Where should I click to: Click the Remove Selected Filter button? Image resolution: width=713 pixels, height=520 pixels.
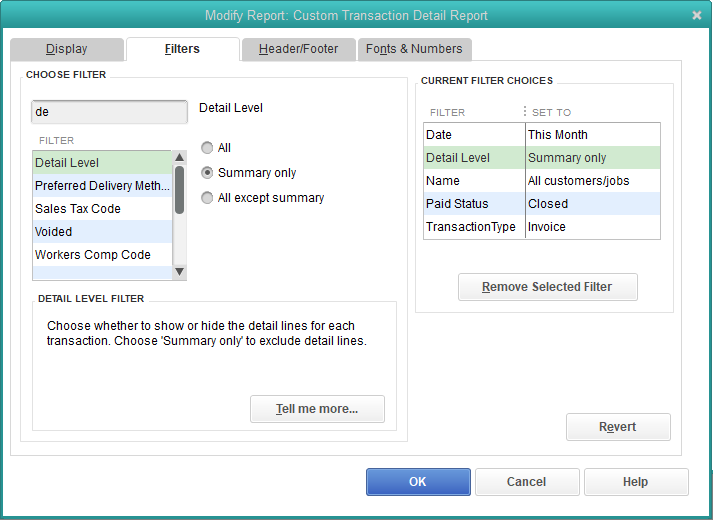click(547, 287)
